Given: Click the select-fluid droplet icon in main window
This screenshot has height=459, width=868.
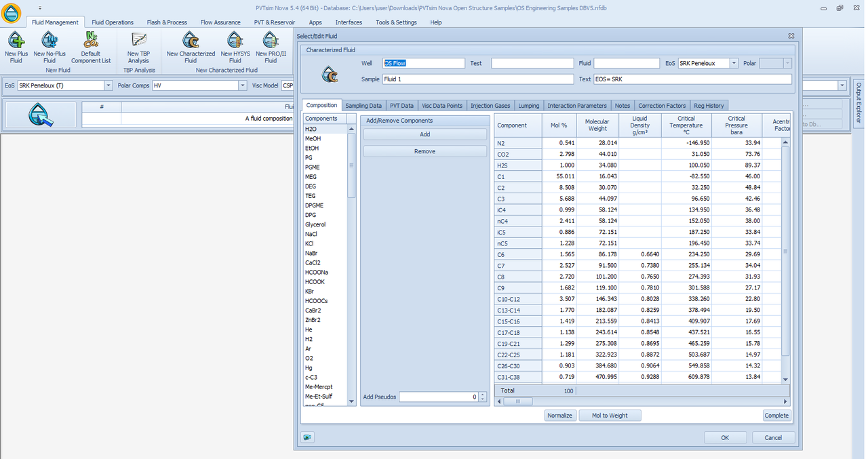Looking at the screenshot, I should [x=41, y=115].
